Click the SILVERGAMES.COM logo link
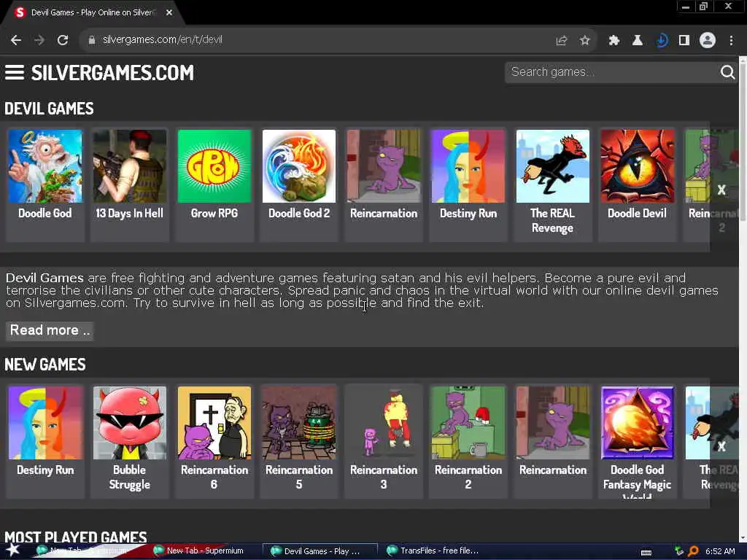The height and width of the screenshot is (560, 747). tap(113, 73)
